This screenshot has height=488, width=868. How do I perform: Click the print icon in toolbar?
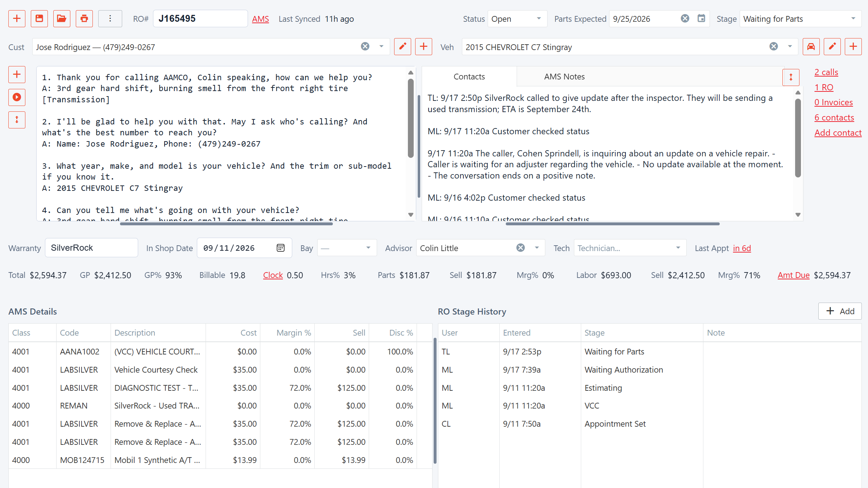click(x=84, y=19)
